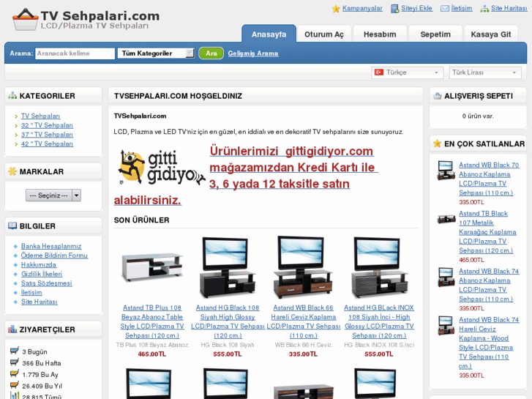Click the Bilgiler book icon
The image size is (532, 399).
click(12, 225)
